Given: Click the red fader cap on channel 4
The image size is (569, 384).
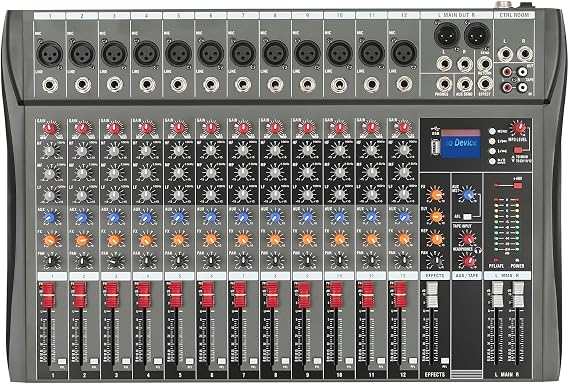Looking at the screenshot, I should [144, 295].
